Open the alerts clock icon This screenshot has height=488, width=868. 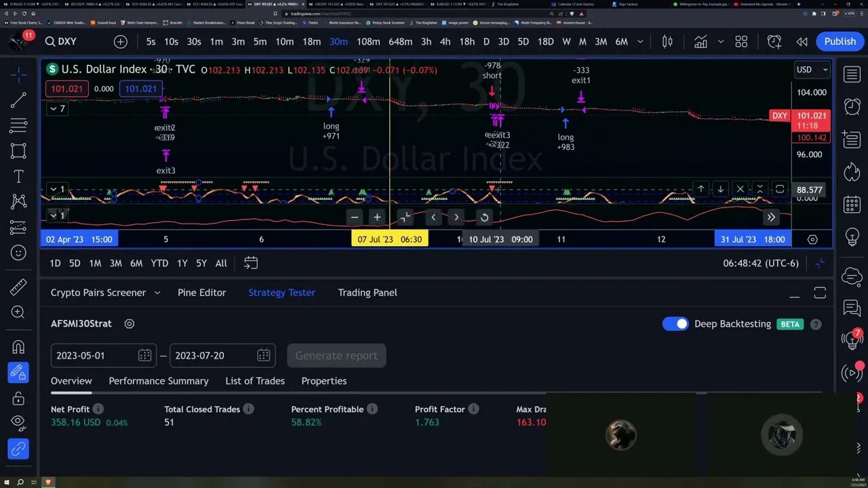tap(852, 106)
